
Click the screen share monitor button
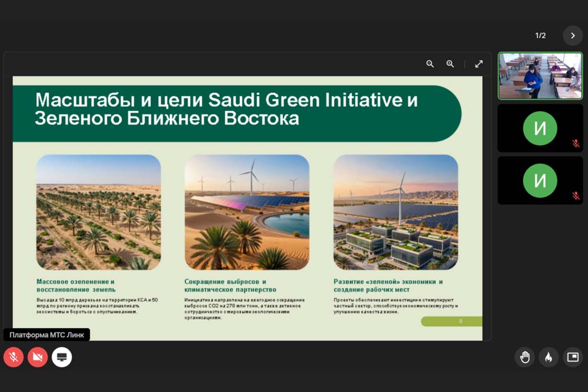62,357
